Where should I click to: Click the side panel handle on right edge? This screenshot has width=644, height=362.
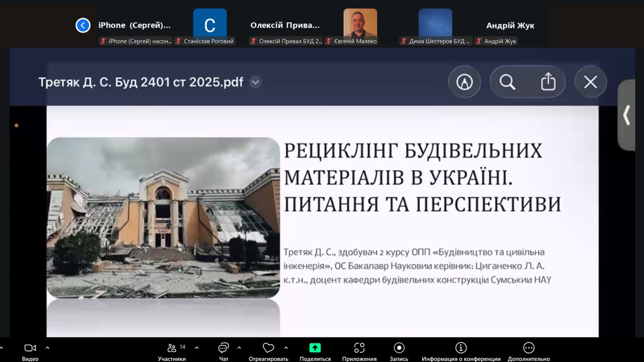tap(627, 115)
